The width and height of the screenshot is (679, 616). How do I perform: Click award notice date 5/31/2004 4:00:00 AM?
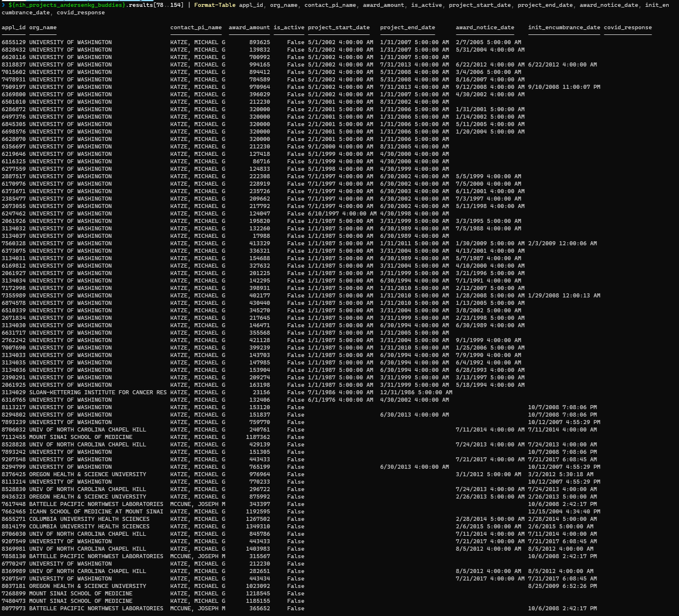490,50
